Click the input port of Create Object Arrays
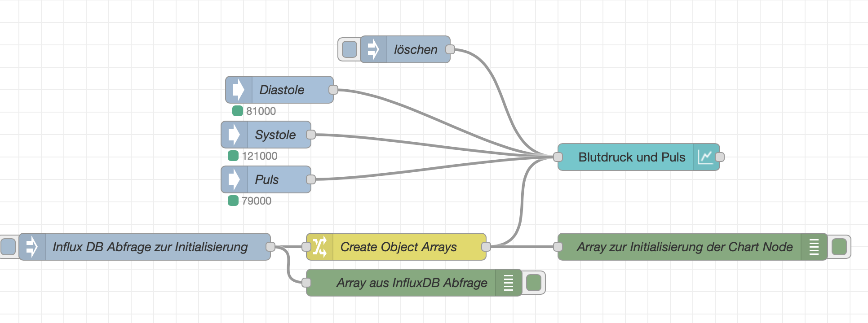 tap(306, 247)
